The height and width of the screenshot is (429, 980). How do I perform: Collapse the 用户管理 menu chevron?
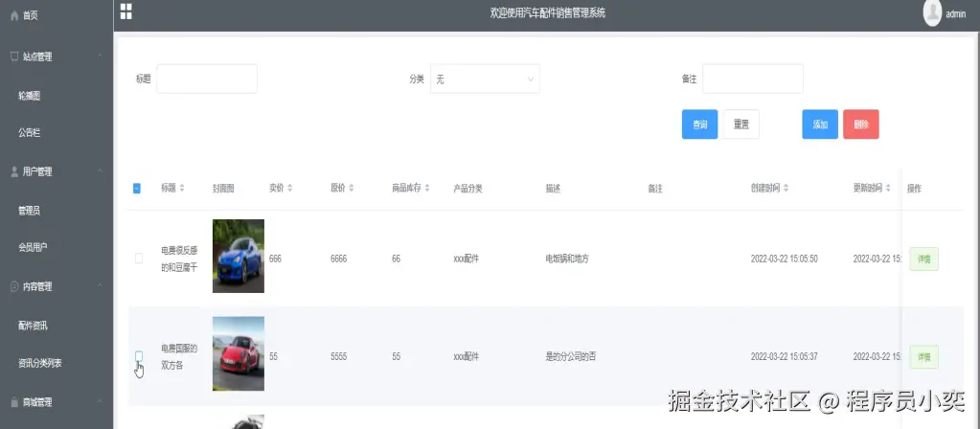[100, 171]
